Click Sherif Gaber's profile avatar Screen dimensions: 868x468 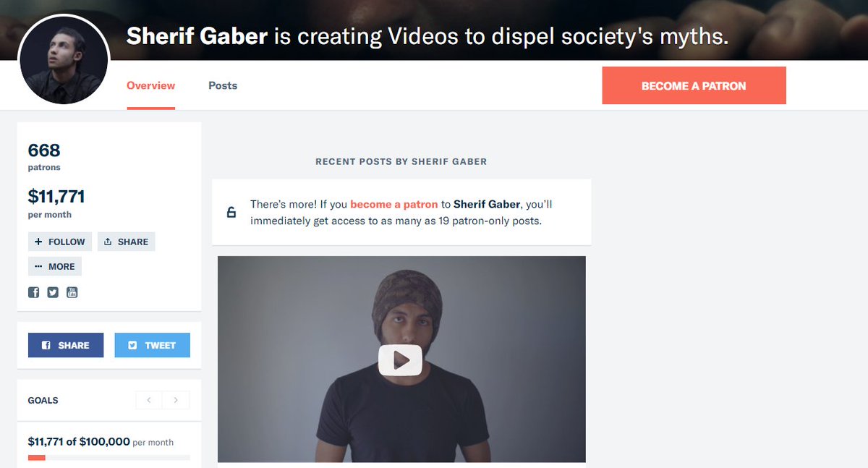(x=64, y=60)
